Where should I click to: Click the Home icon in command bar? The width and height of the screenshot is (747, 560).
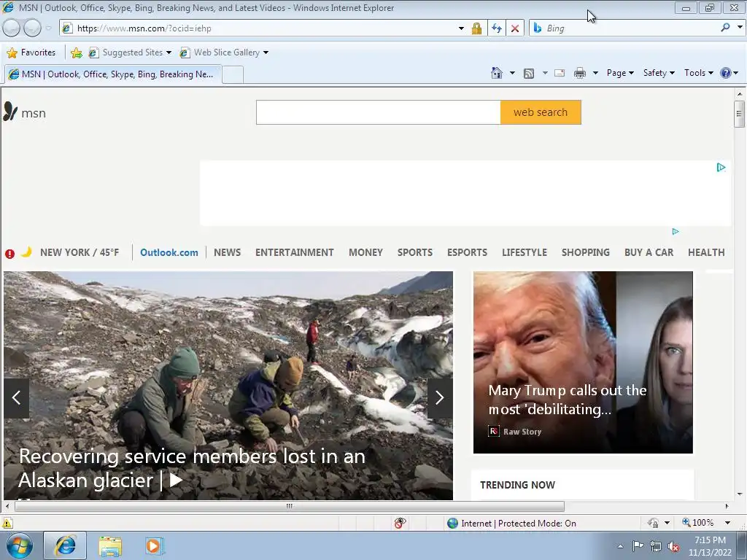pyautogui.click(x=496, y=73)
